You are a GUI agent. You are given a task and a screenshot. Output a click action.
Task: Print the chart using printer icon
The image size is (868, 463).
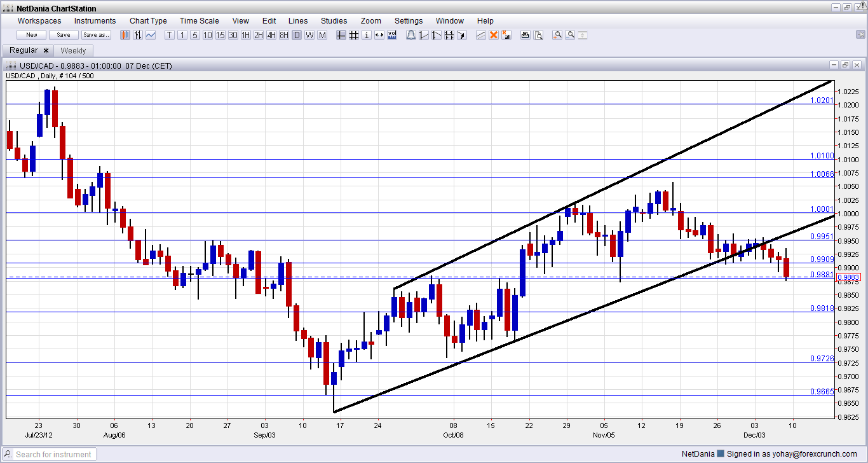tap(526, 35)
